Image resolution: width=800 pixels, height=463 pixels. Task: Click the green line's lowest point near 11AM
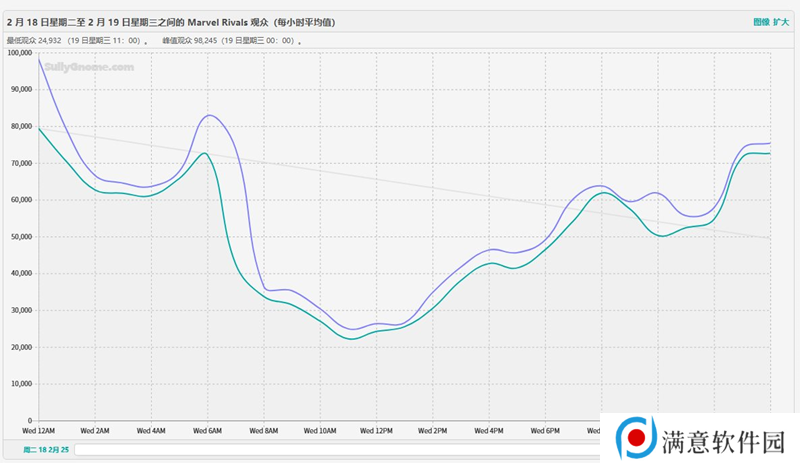[353, 339]
